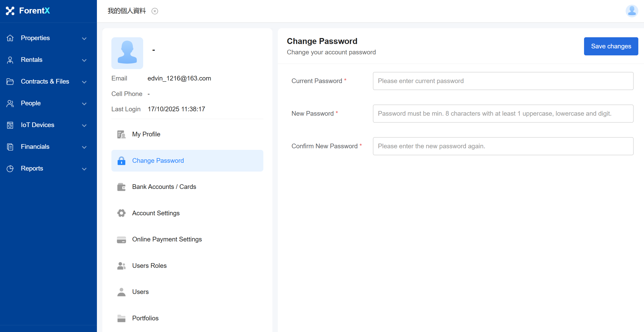Open the My Profile section

click(146, 134)
